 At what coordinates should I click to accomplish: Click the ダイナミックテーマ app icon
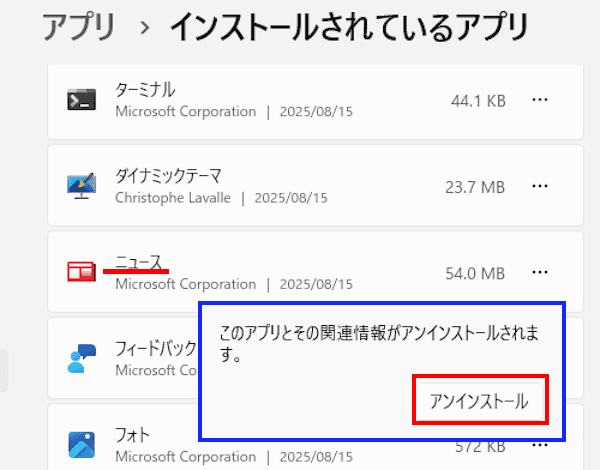(82, 186)
